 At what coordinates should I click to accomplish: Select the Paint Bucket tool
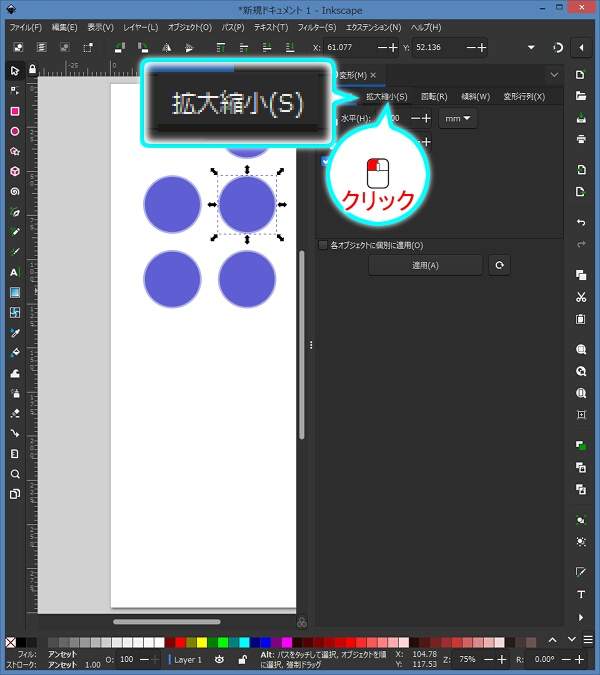tap(15, 353)
